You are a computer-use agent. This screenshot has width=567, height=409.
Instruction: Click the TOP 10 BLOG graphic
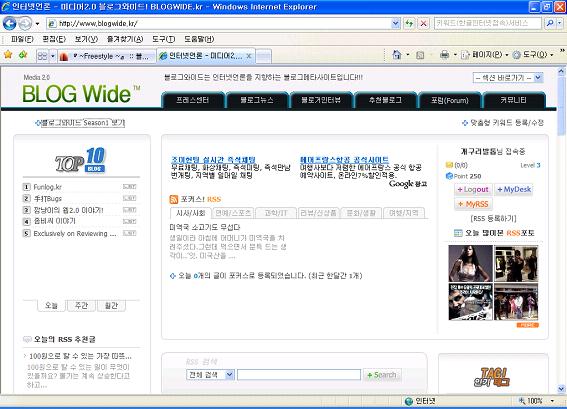80,160
